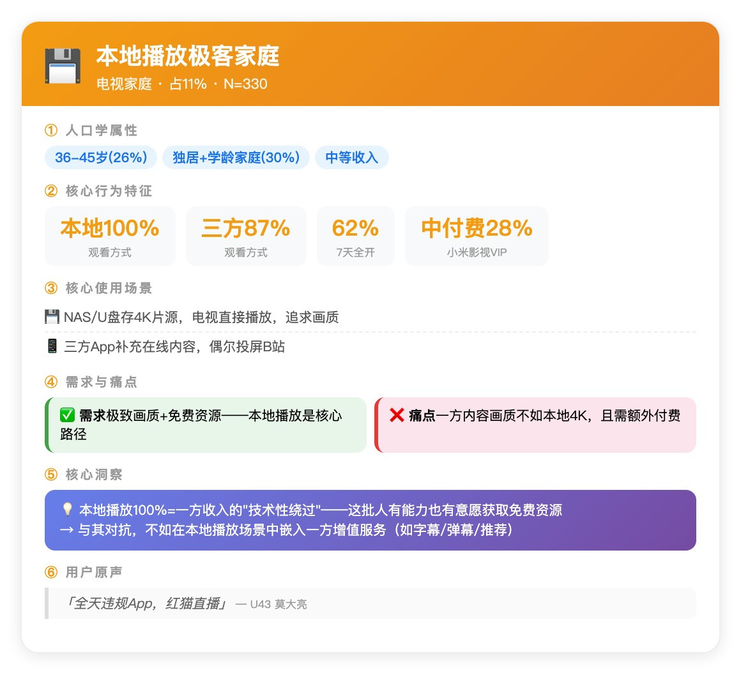741x700 pixels.
Task: Click the NAS floppy disk scenario icon
Action: click(52, 317)
